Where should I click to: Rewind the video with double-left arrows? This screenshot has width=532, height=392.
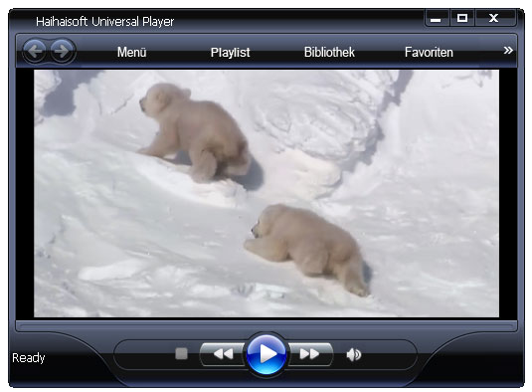click(x=223, y=354)
